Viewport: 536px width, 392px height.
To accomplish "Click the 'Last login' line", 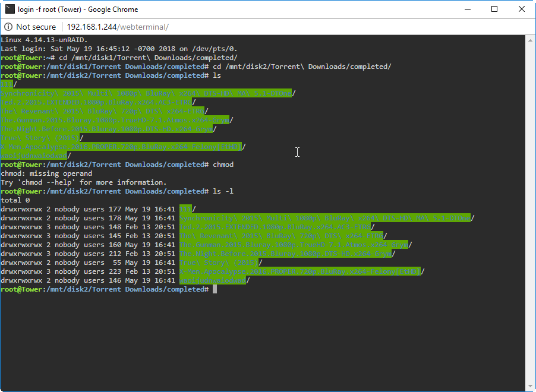I will [119, 49].
